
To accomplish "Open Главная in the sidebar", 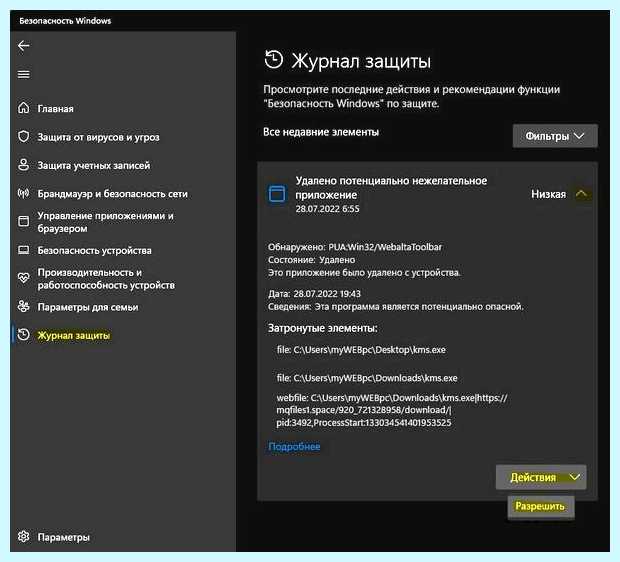I will pyautogui.click(x=55, y=108).
